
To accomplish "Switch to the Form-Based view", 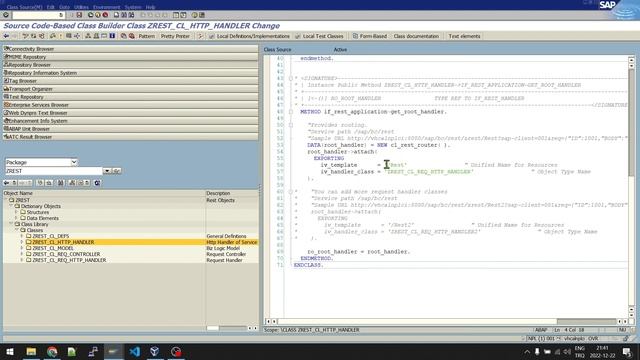I will pyautogui.click(x=370, y=36).
